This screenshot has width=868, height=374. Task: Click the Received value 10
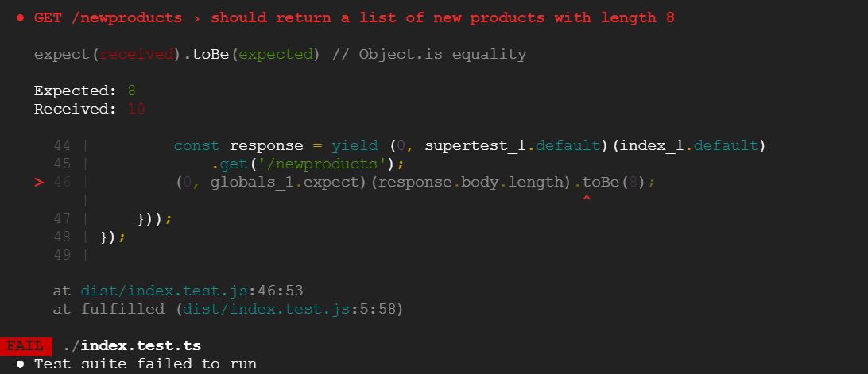pos(136,109)
